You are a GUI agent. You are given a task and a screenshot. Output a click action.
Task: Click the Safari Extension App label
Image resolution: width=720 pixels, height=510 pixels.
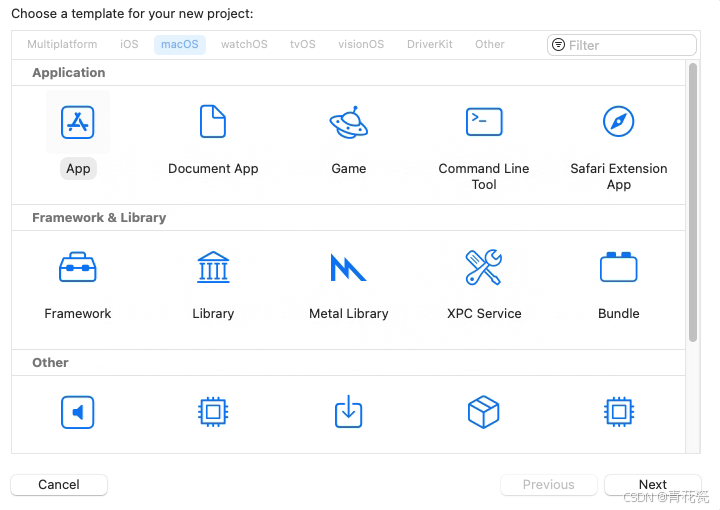pos(619,176)
